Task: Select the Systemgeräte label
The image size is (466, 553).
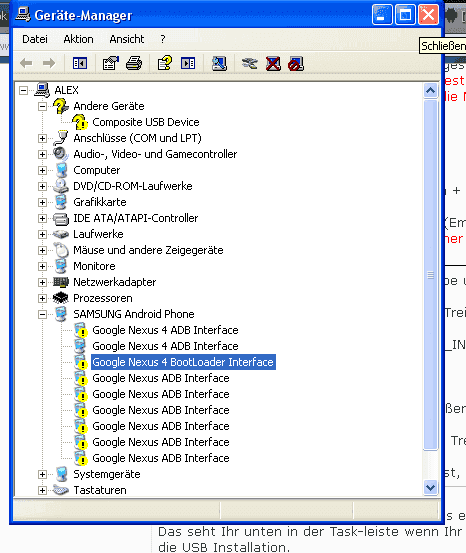Action: click(x=107, y=474)
